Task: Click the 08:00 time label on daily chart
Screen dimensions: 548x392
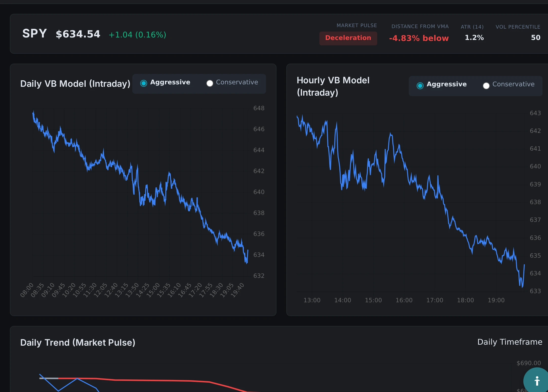Action: (27, 290)
